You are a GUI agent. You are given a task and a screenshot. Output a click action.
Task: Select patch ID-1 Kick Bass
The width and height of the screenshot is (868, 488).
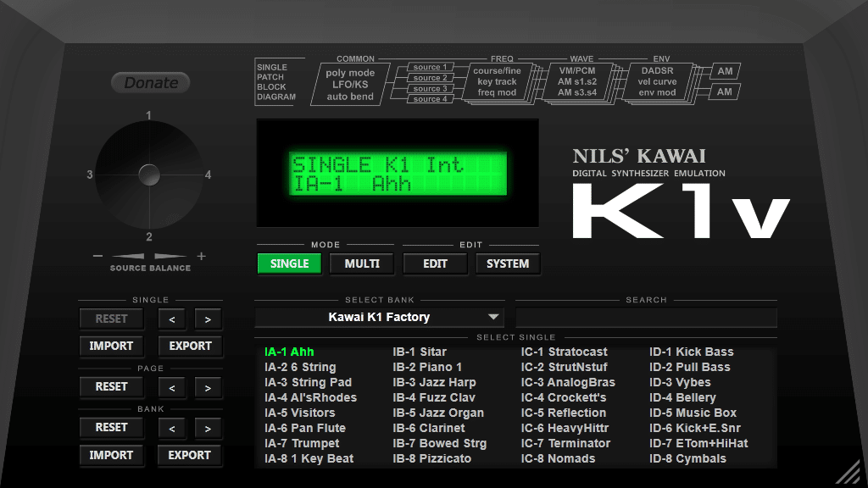pyautogui.click(x=692, y=352)
